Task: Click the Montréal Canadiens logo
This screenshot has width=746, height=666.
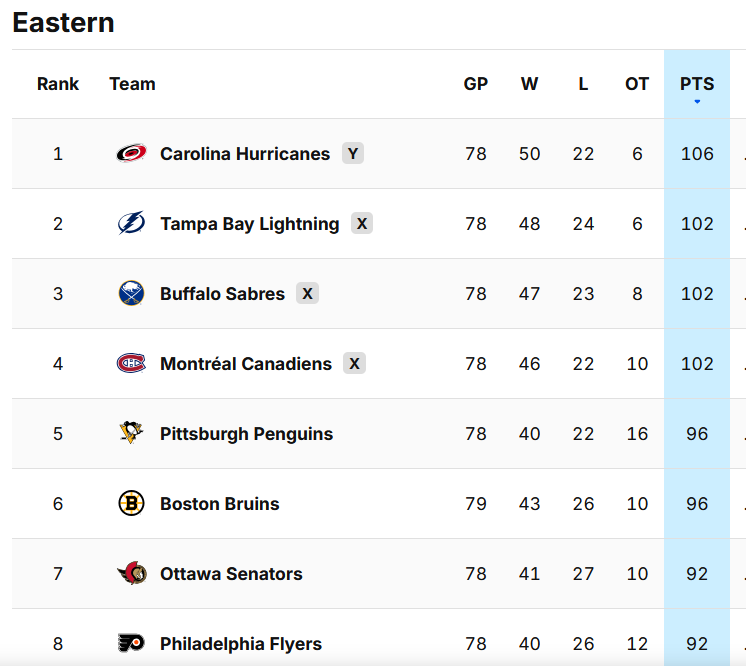Action: click(x=131, y=364)
